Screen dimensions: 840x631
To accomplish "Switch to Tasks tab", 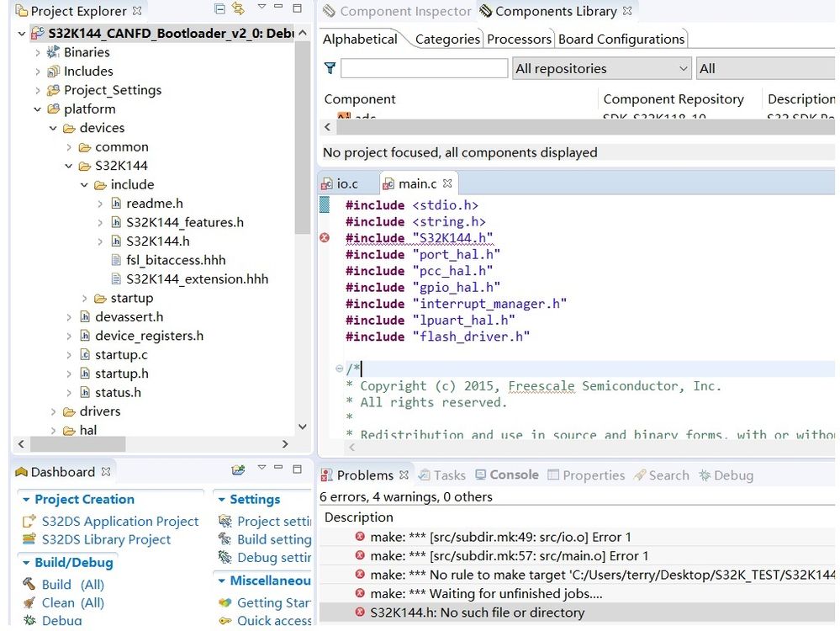I will point(442,475).
